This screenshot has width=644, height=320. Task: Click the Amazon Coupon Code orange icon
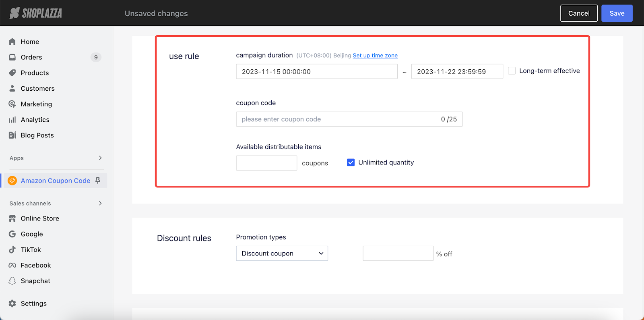pos(12,181)
